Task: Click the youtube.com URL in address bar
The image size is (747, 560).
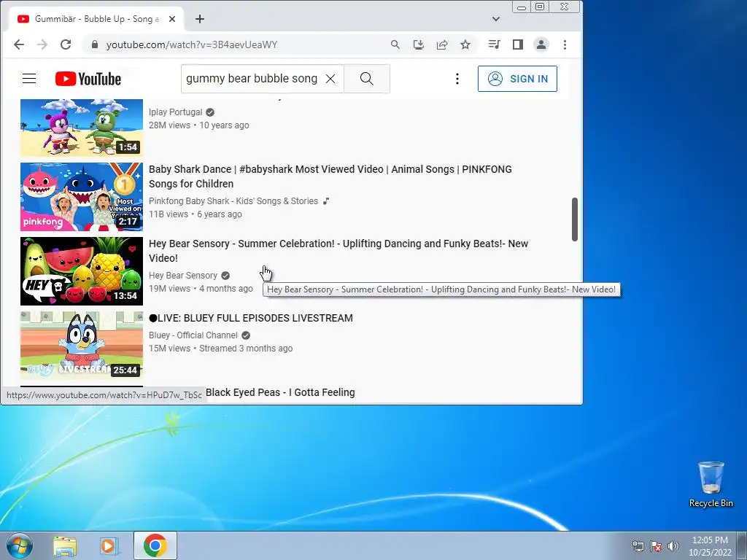Action: coord(192,44)
